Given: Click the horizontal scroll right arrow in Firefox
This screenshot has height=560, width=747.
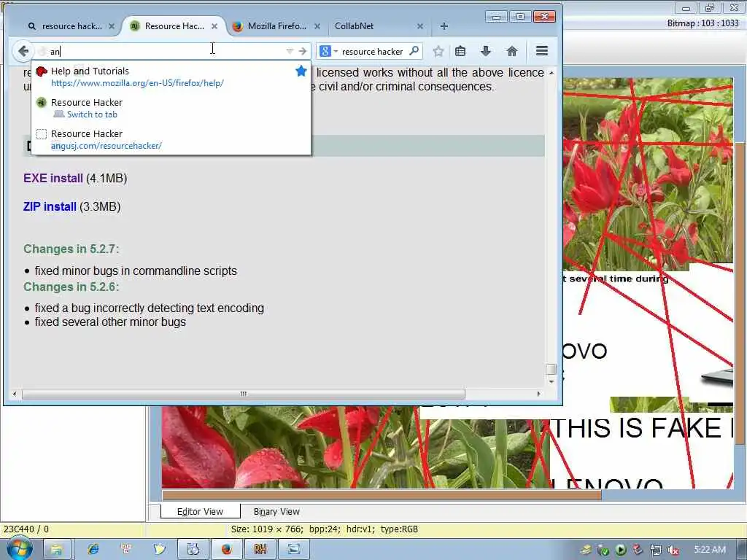Looking at the screenshot, I should click(539, 394).
